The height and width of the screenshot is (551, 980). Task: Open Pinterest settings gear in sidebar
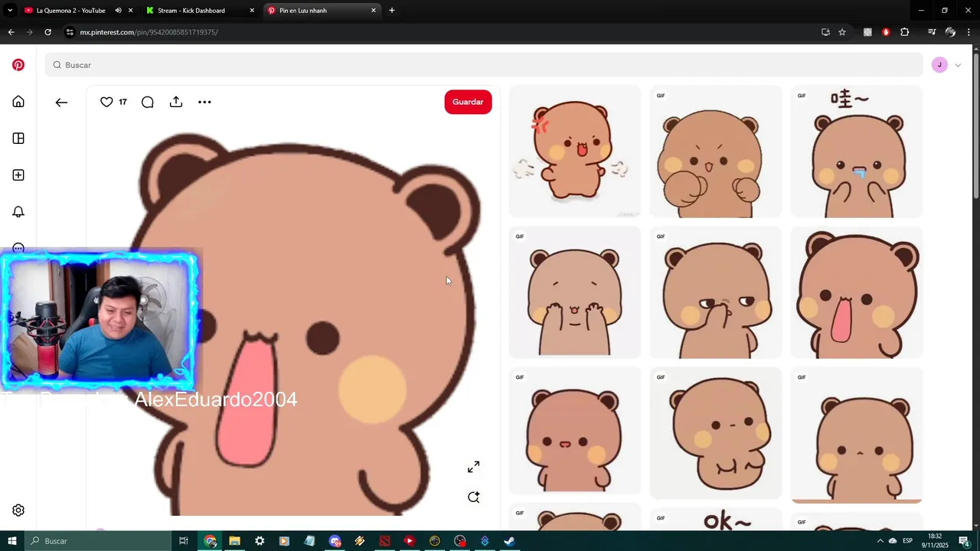[x=18, y=510]
